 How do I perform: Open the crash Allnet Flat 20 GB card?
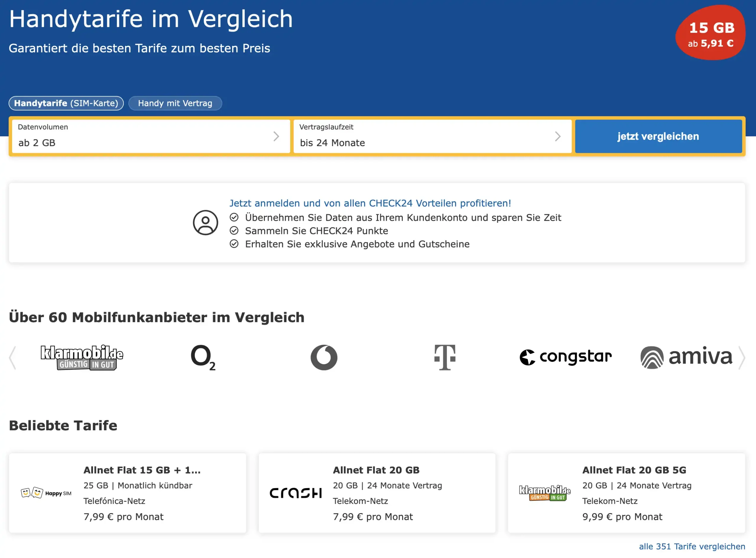pyautogui.click(x=377, y=493)
